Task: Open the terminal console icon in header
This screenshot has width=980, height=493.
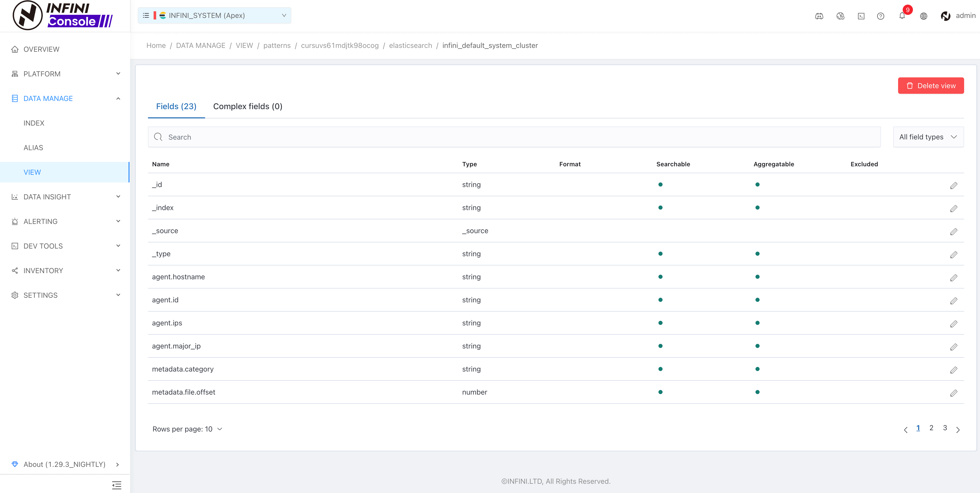Action: [x=861, y=16]
